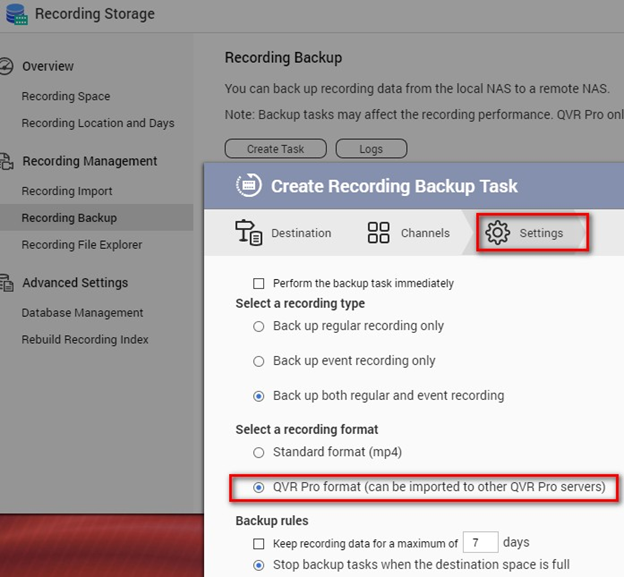The height and width of the screenshot is (578, 624).
Task: Click the Overview gauge icon in sidebar
Action: tap(6, 66)
